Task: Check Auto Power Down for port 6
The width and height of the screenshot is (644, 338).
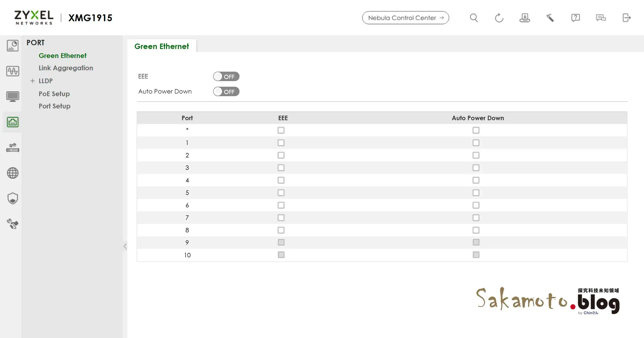Action: tap(476, 205)
